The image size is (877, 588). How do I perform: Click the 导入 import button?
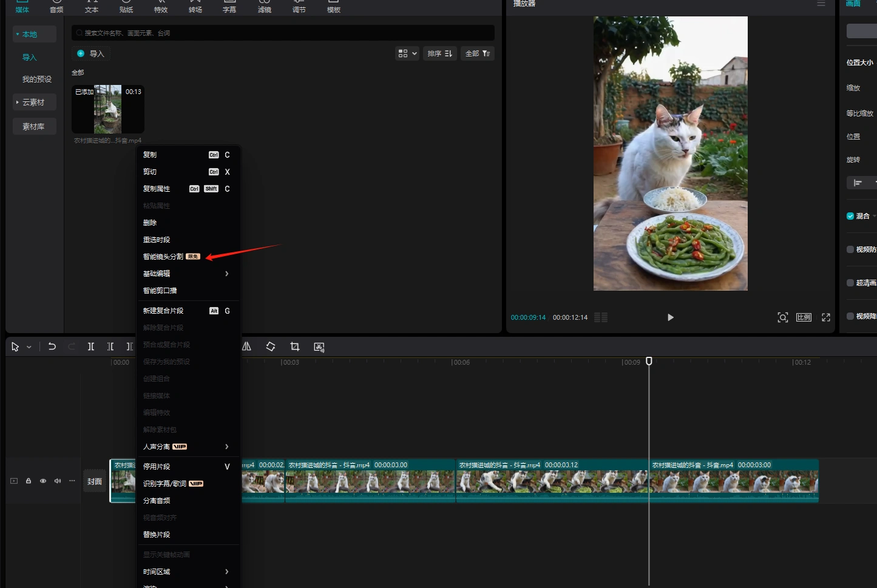pyautogui.click(x=91, y=53)
